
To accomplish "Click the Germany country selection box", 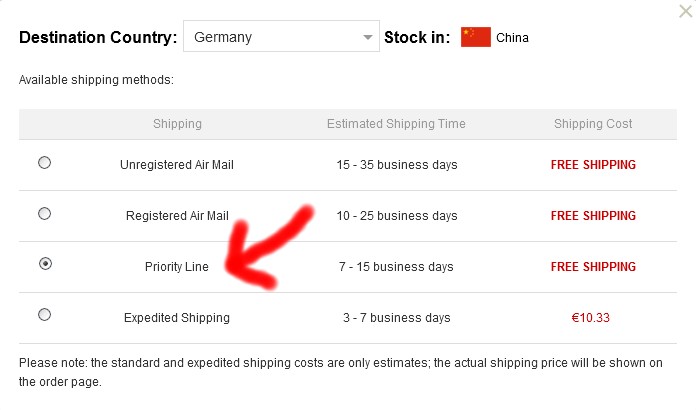I will pyautogui.click(x=281, y=36).
